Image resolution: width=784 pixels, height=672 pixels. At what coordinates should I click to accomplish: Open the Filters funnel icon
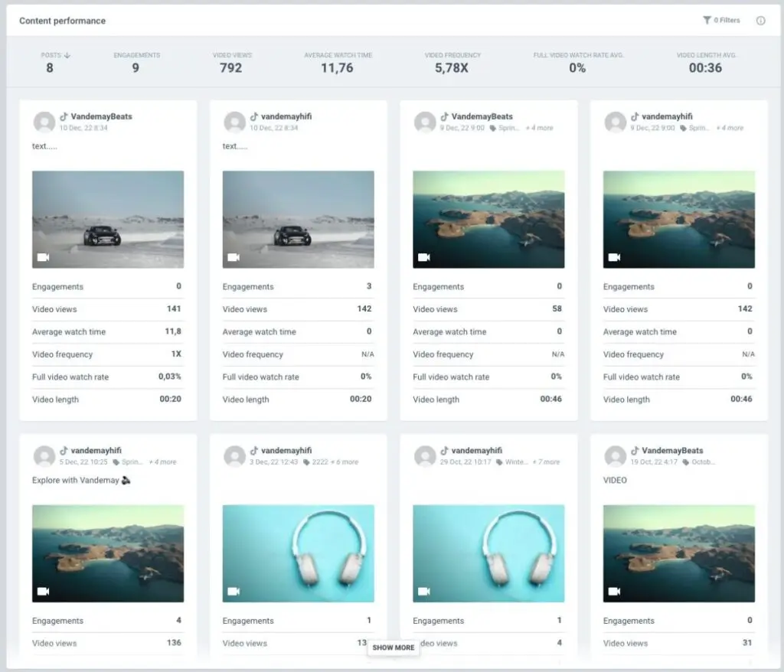[707, 21]
